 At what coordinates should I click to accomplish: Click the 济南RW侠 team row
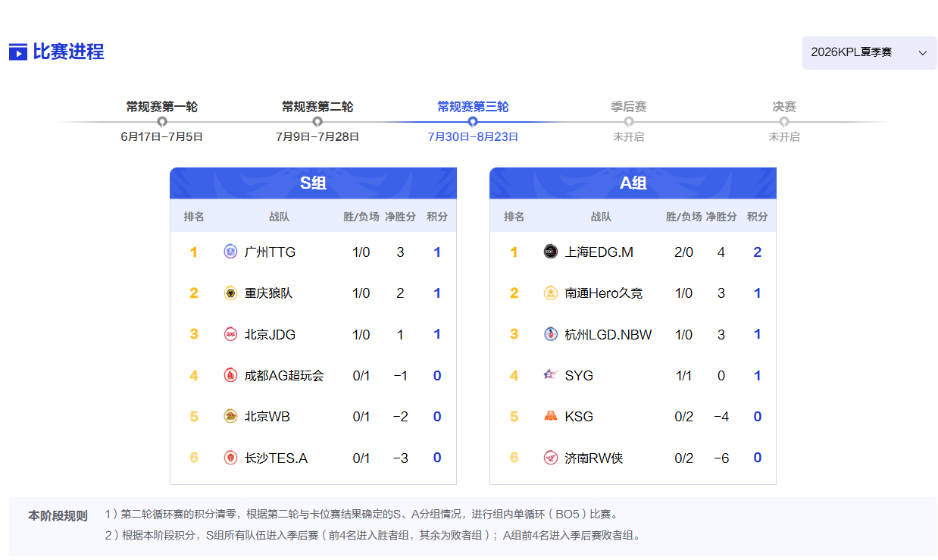[633, 458]
